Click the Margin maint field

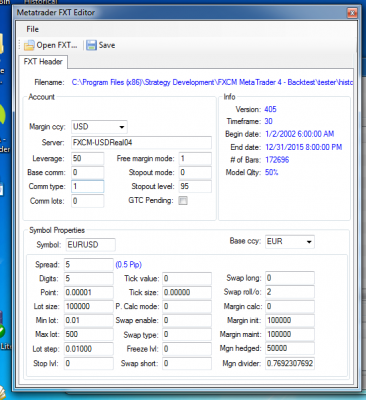tap(290, 334)
